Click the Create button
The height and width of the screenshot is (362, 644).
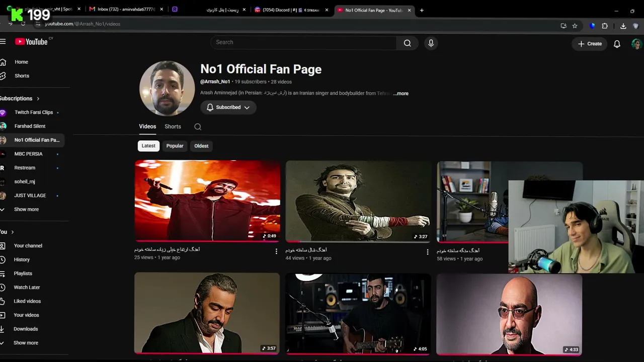(x=590, y=44)
